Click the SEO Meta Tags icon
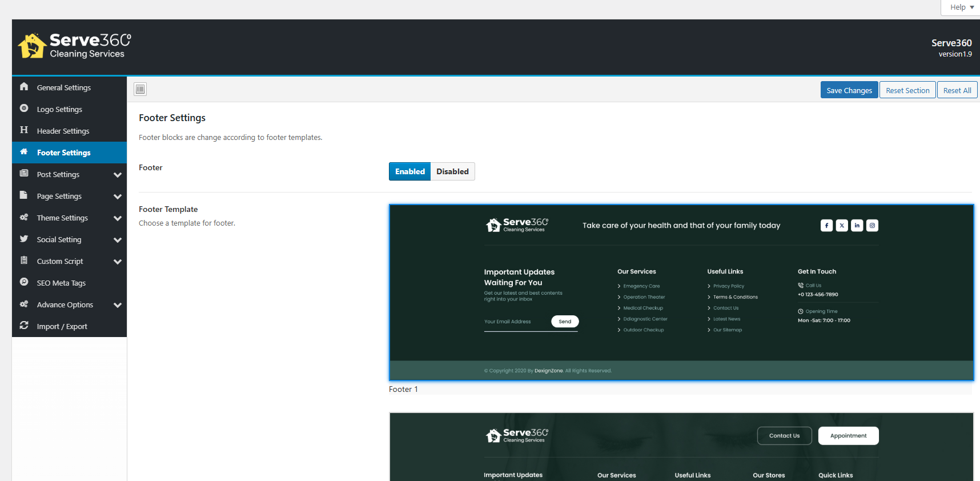Image resolution: width=980 pixels, height=481 pixels. [24, 282]
